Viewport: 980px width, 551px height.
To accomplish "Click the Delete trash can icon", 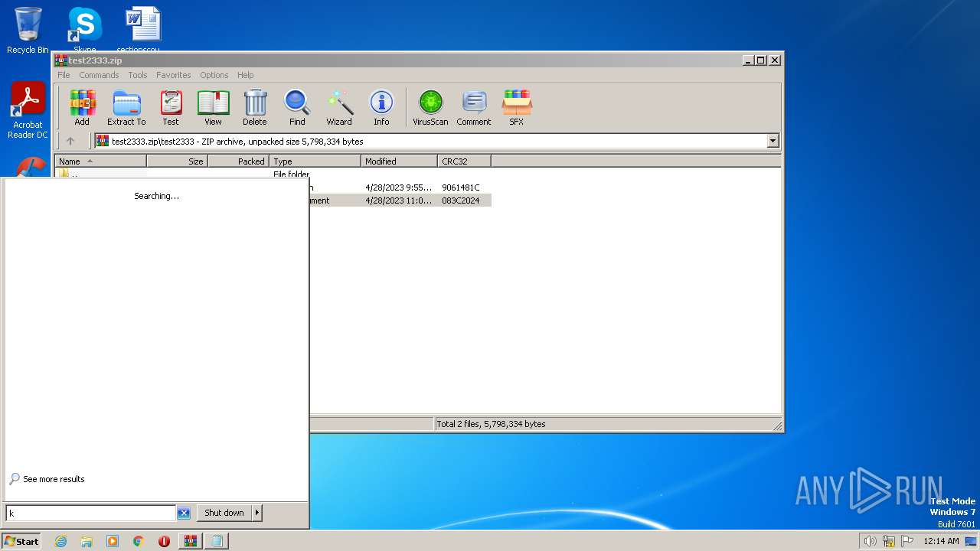I will click(255, 107).
